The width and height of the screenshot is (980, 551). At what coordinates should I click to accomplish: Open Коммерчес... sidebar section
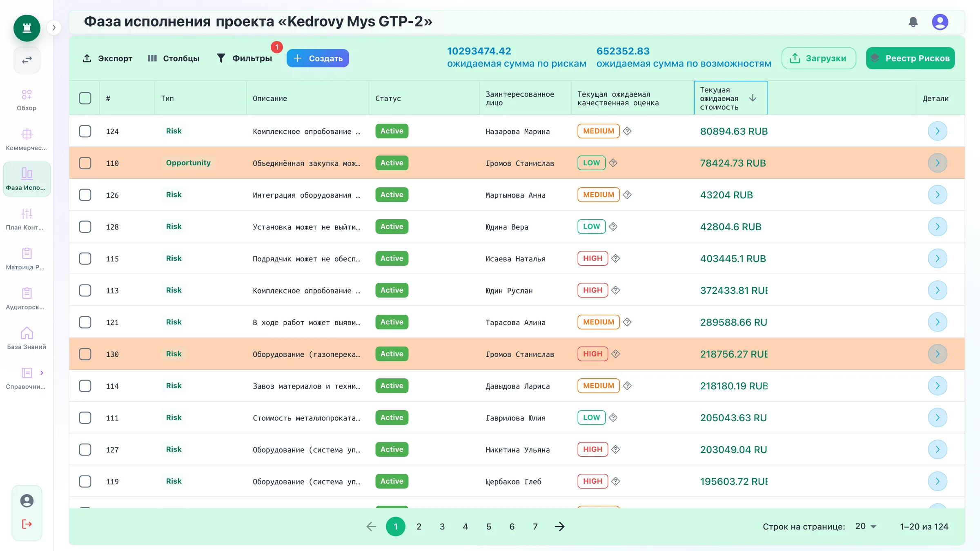point(27,140)
